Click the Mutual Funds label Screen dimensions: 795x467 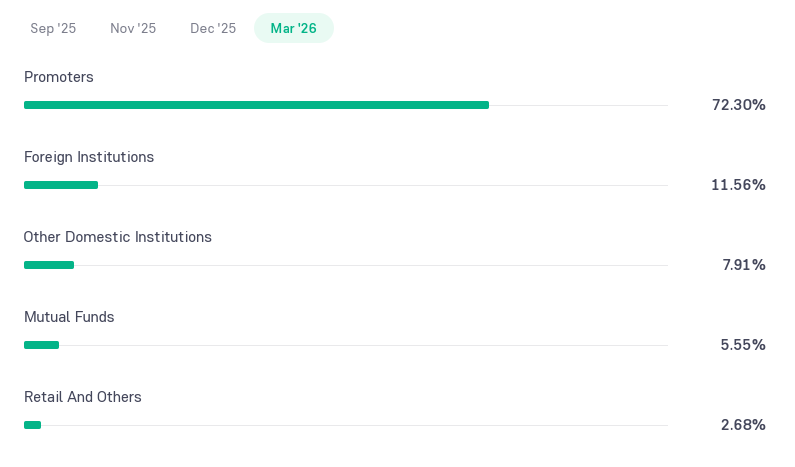[x=69, y=317]
